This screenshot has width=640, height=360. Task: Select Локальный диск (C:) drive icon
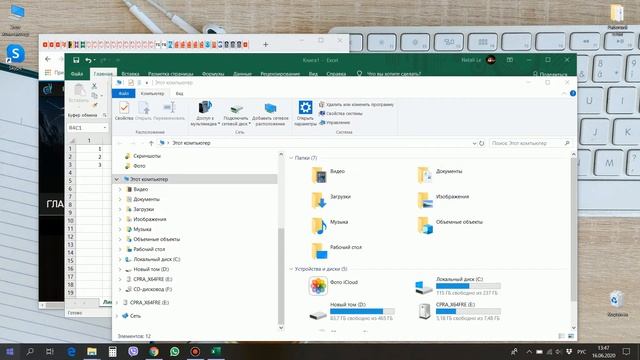[x=424, y=287]
